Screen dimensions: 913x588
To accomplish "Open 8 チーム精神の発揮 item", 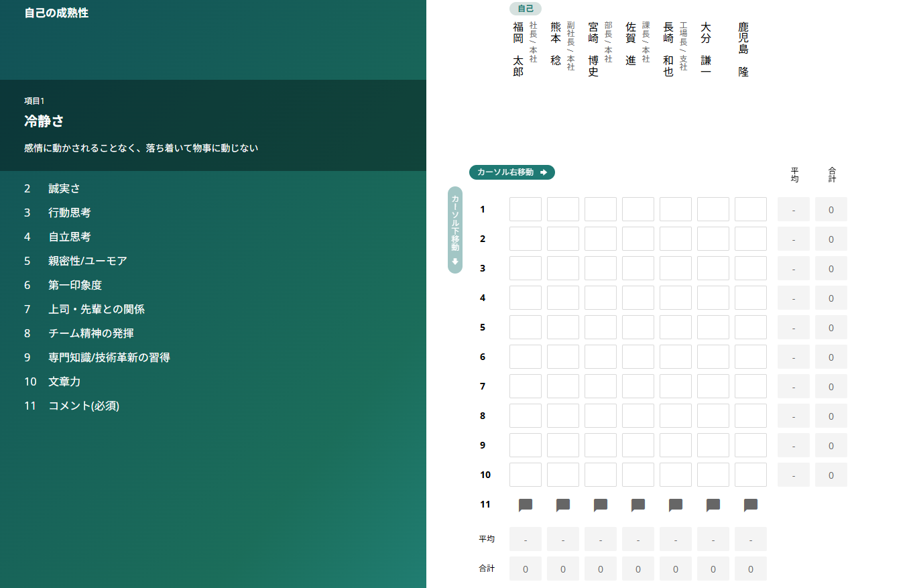I will pos(91,333).
